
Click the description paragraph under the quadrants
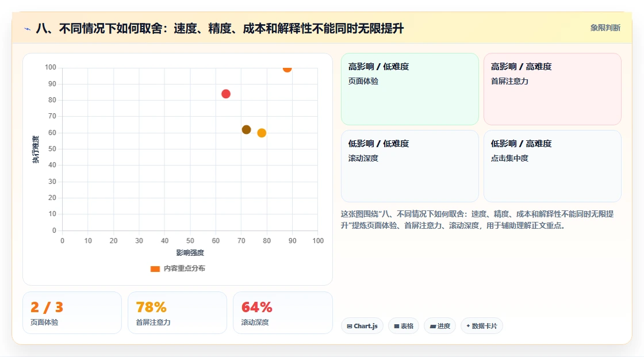(x=477, y=220)
